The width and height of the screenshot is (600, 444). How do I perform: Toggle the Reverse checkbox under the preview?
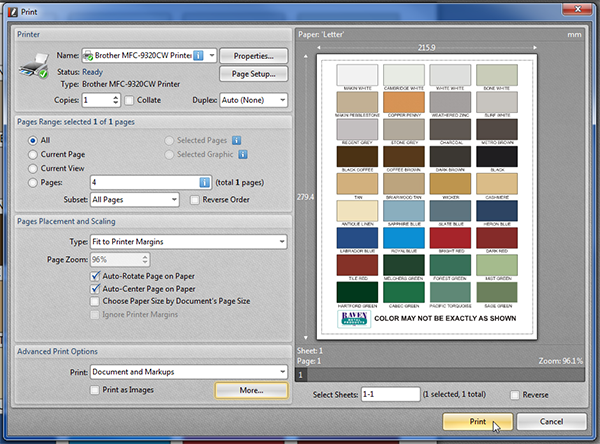[x=515, y=395]
